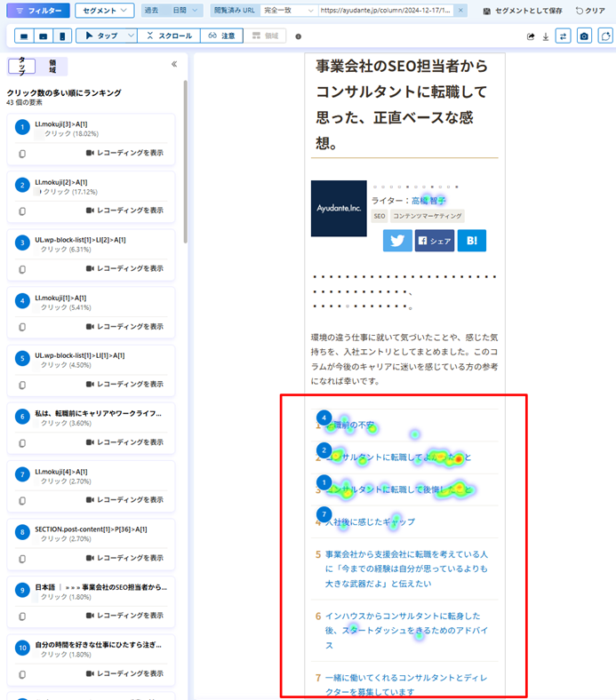Select rank 7 LI.mokuji[4]>A[1] title
This screenshot has height=700, width=616.
click(x=61, y=472)
